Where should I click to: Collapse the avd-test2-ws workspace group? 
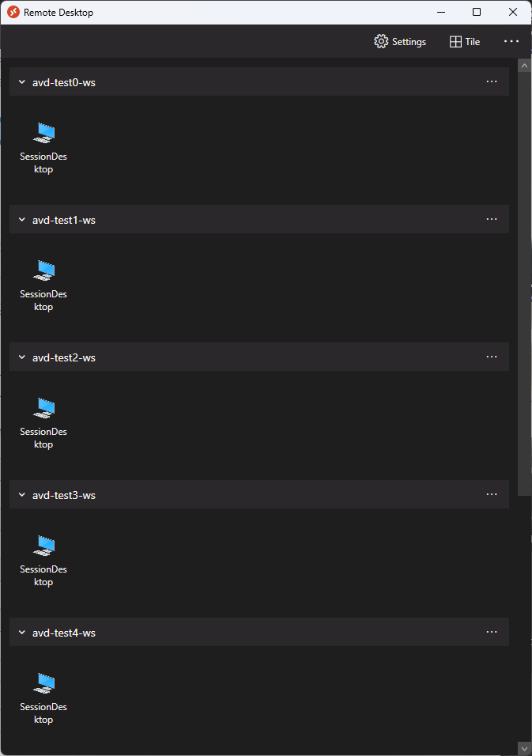[21, 357]
